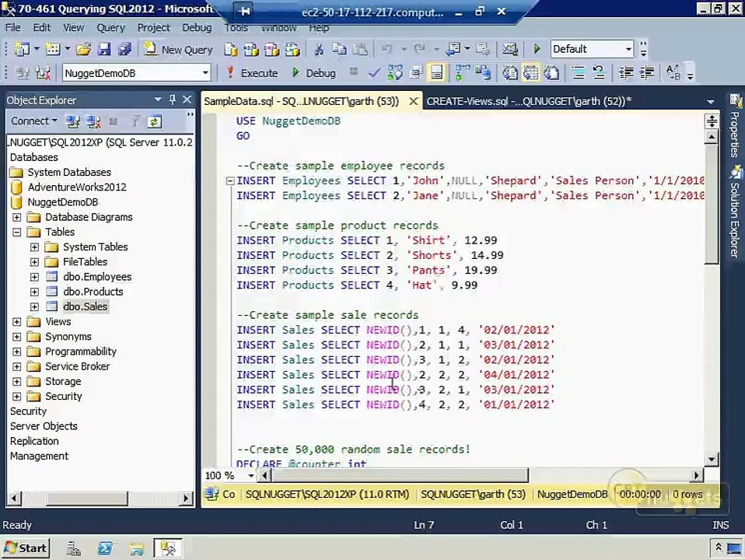Screen dimensions: 745x560
Task: Click the Paste icon in toolbar
Action: (361, 50)
